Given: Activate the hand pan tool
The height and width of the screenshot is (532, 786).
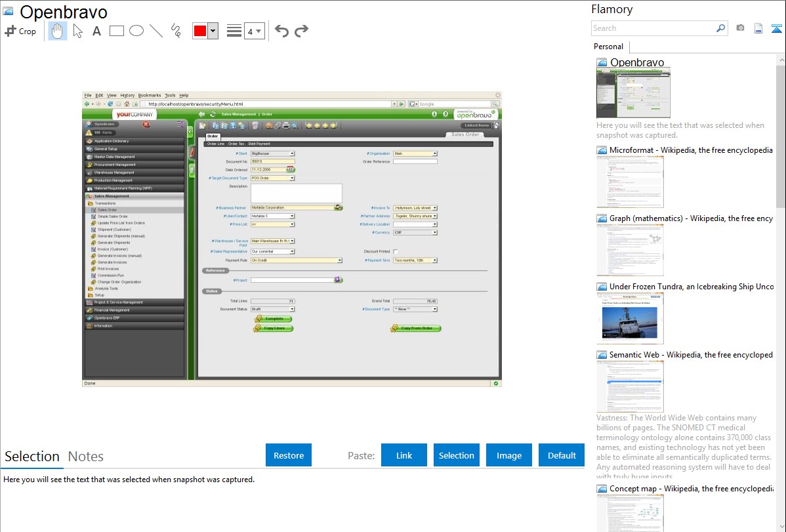Looking at the screenshot, I should click(57, 31).
